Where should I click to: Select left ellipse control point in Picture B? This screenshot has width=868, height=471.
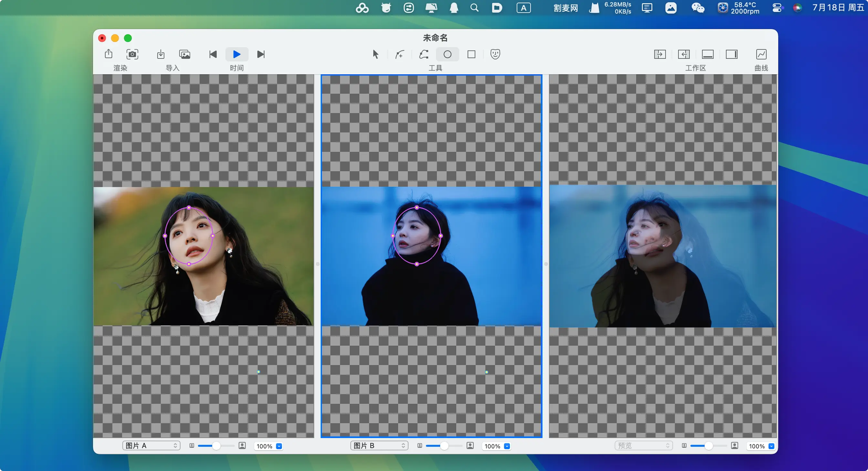(393, 236)
